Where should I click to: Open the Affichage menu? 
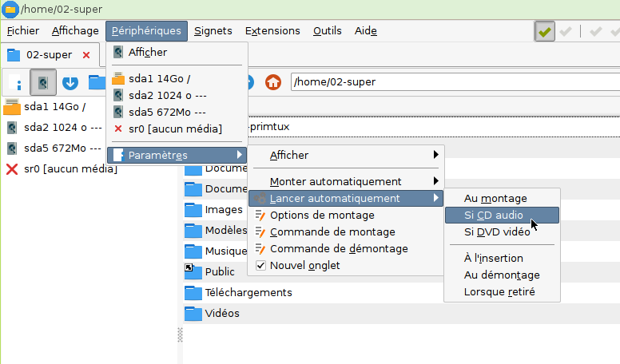click(75, 31)
